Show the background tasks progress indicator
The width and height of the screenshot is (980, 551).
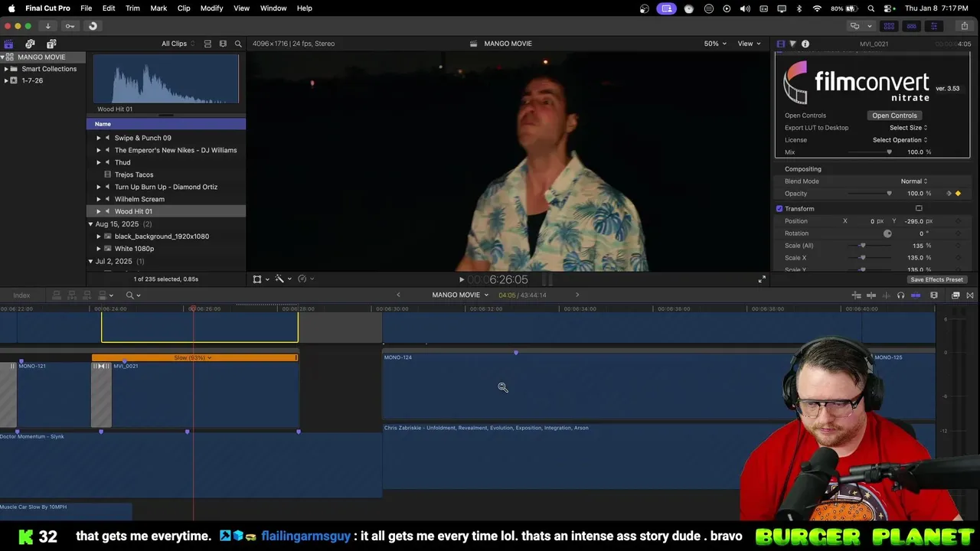(x=93, y=26)
